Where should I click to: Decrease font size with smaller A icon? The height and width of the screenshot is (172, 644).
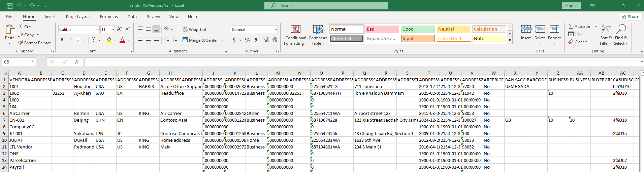pos(128,30)
